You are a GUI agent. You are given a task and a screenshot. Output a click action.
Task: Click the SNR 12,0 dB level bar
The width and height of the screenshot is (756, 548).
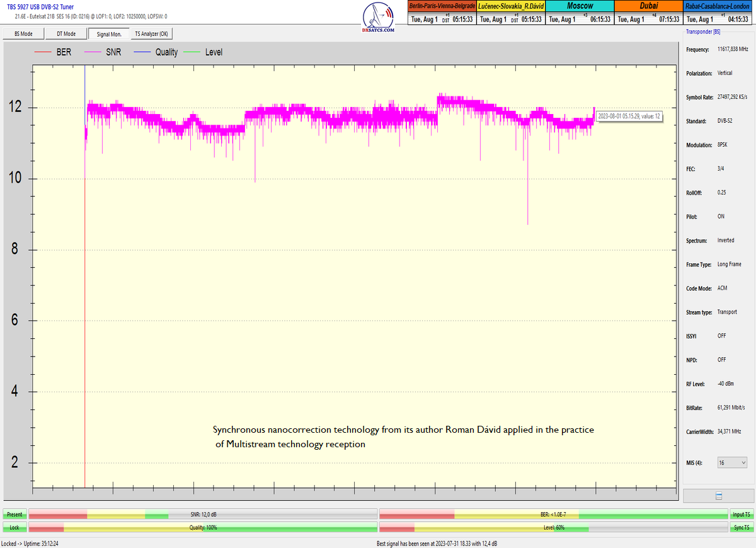203,515
